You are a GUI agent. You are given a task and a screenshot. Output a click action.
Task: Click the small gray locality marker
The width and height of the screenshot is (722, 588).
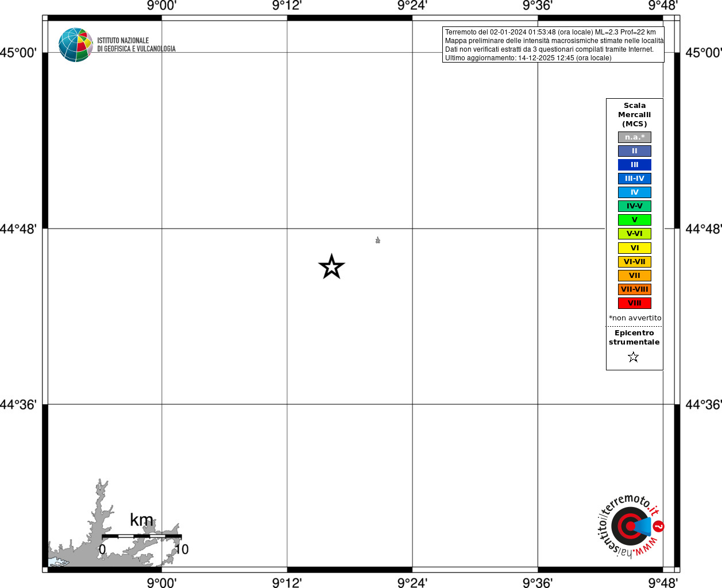pos(377,240)
